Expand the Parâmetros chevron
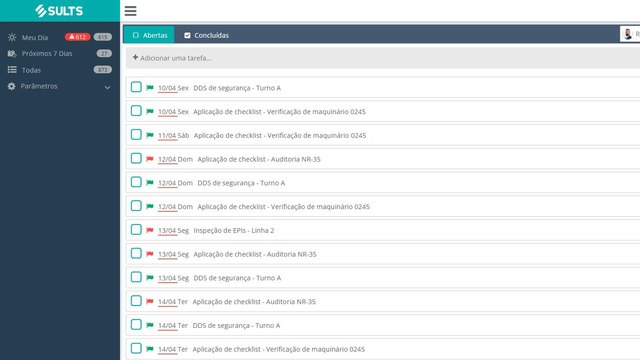Viewport: 640px width, 360px height. [107, 87]
